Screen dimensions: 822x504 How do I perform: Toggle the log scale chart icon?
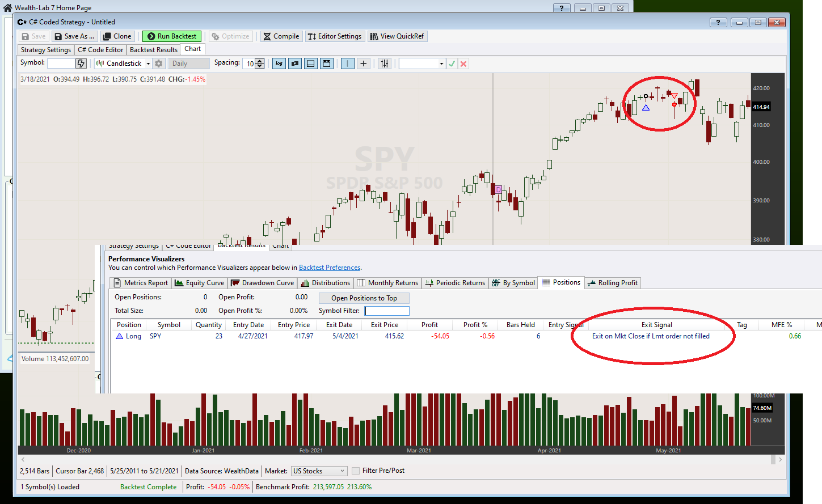point(279,63)
